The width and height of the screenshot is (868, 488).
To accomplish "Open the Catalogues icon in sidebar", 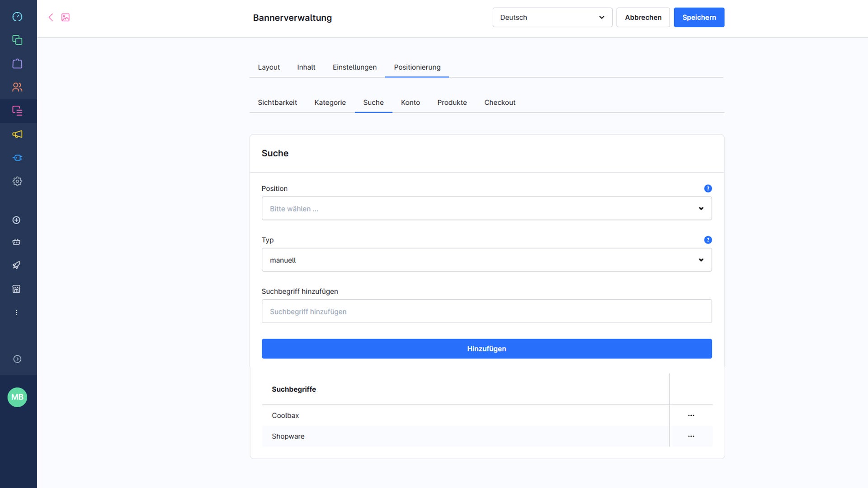I will [17, 40].
